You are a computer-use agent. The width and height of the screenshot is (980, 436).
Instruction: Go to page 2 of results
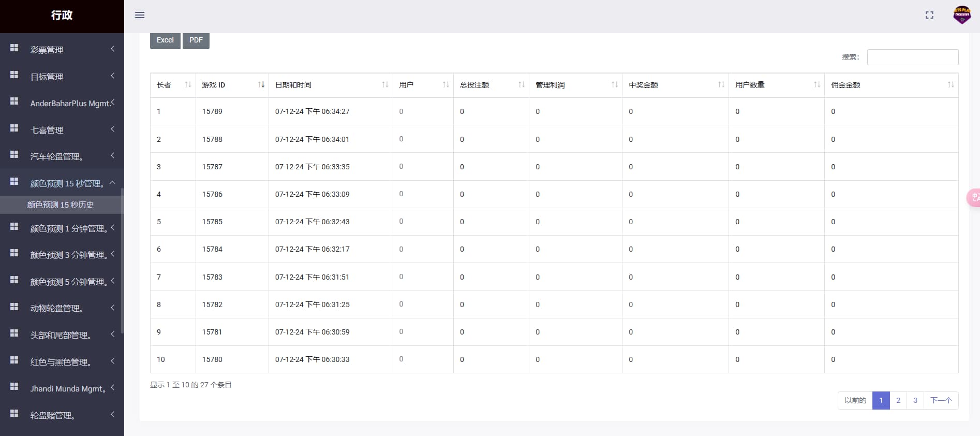[x=898, y=400]
